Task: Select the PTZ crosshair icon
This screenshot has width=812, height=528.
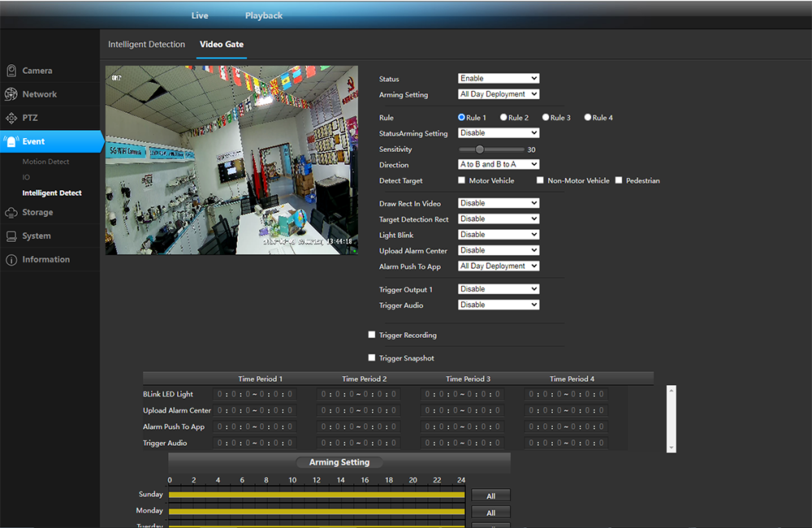Action: tap(11, 118)
